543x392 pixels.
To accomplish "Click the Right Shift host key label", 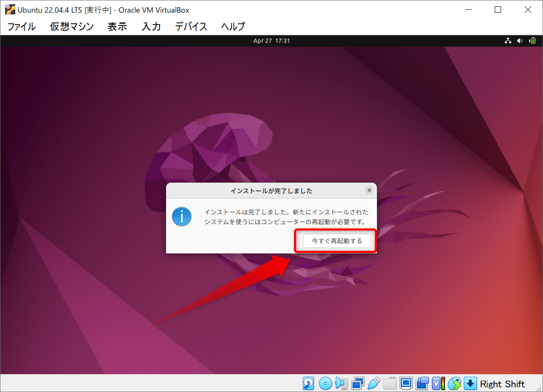I will point(502,384).
